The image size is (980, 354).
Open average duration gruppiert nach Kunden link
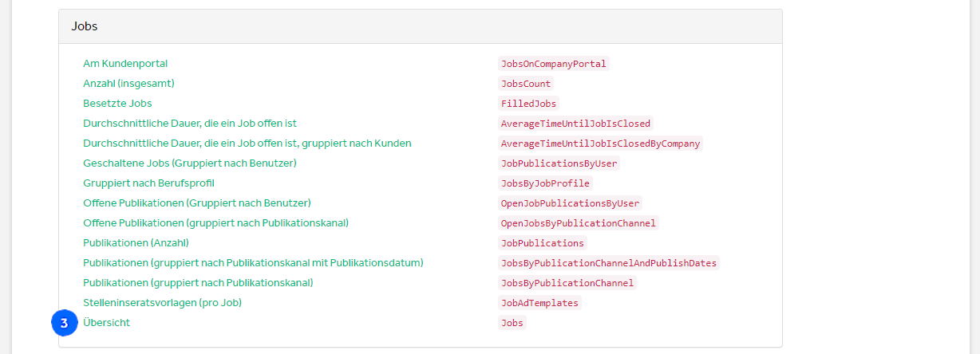(x=247, y=144)
